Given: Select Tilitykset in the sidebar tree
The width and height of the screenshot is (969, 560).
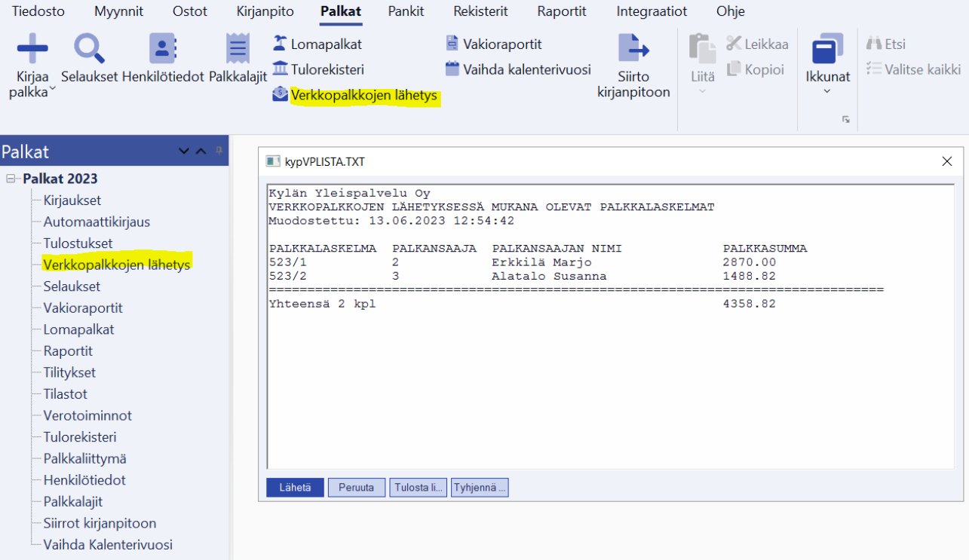Looking at the screenshot, I should 69,372.
